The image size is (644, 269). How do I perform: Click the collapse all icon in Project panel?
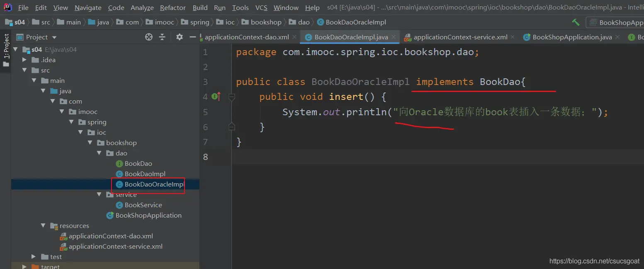162,37
